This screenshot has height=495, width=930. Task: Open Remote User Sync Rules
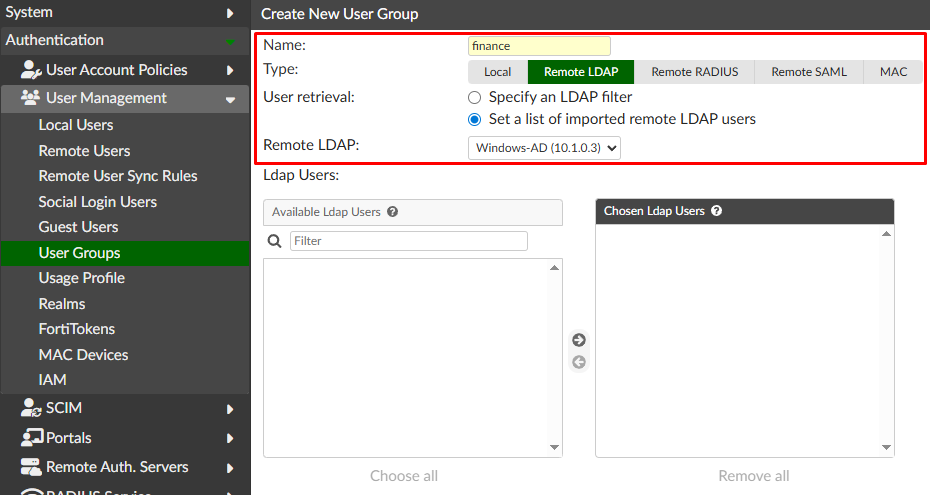[x=117, y=176]
